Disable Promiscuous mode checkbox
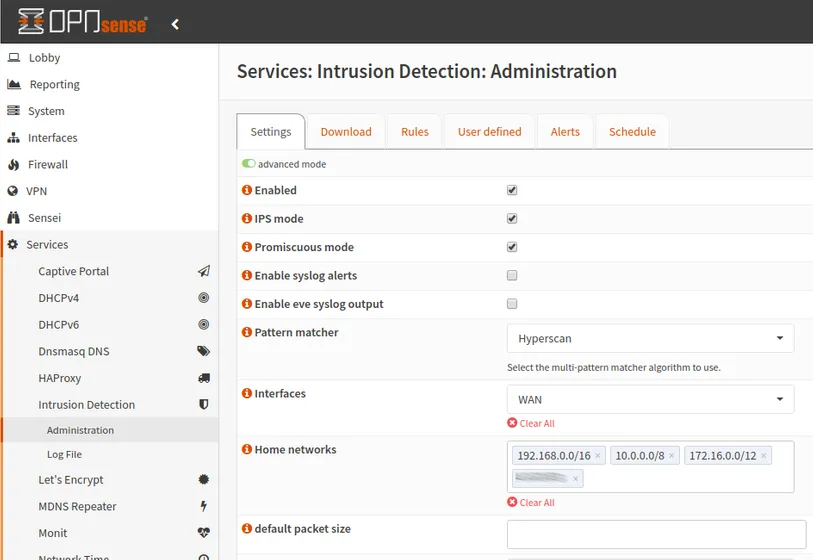813x560 pixels. point(512,247)
